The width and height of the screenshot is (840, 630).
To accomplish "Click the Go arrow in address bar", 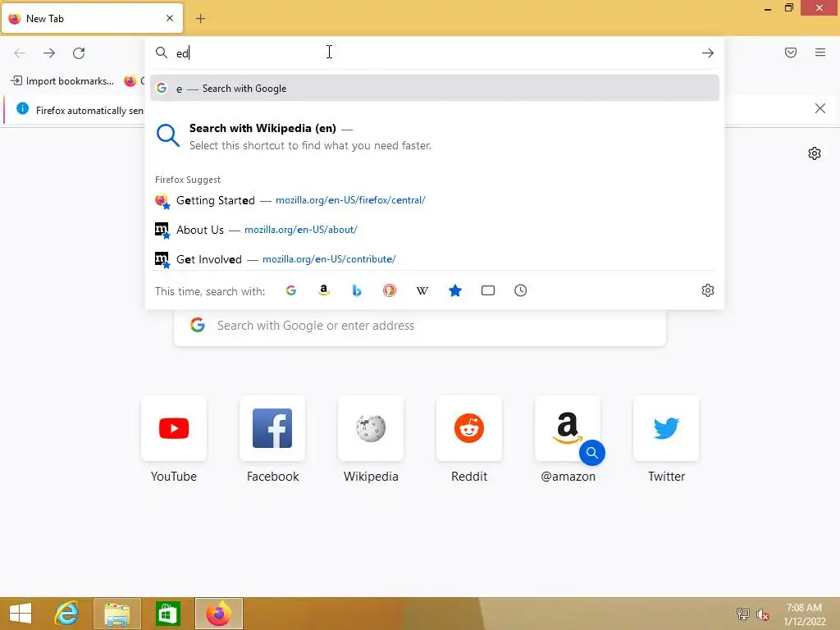I will [x=708, y=52].
